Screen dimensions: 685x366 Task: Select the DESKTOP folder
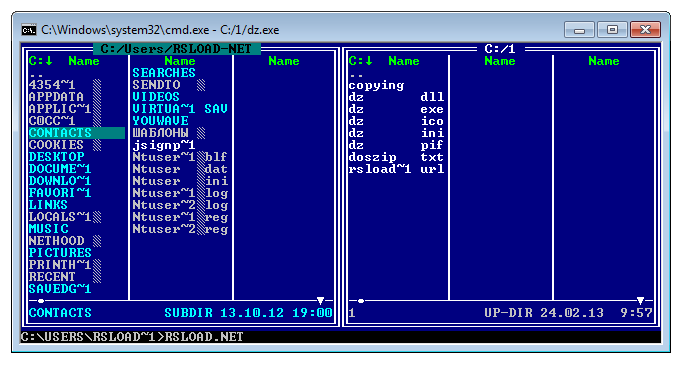56,157
